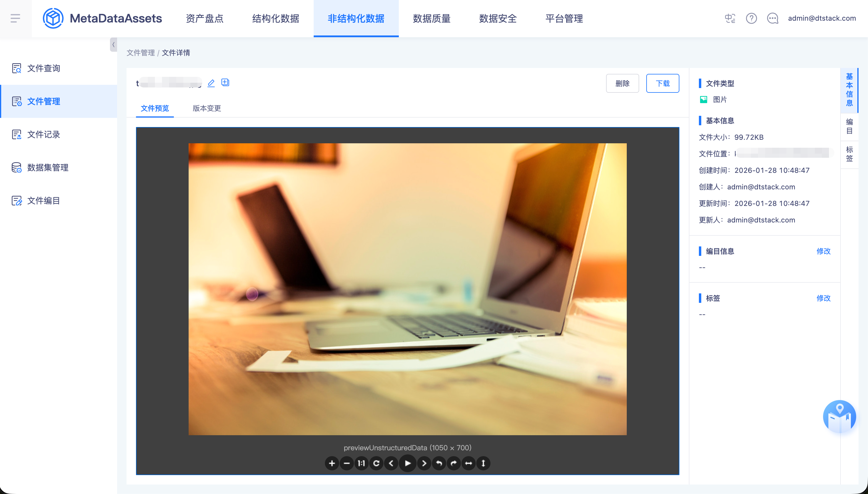Go to next image in viewer
This screenshot has width=868, height=494.
point(424,463)
